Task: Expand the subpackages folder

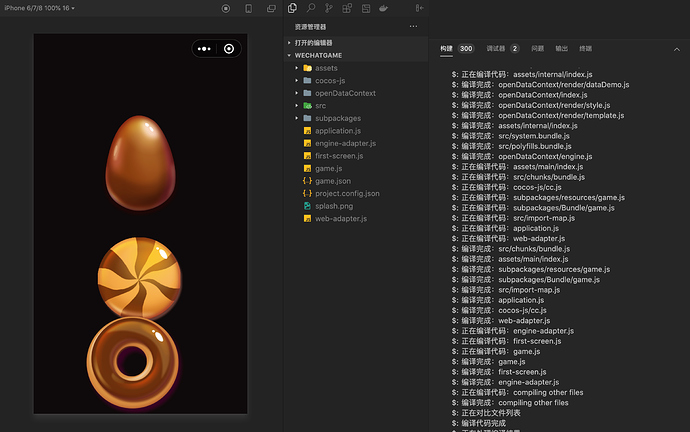Action: [337, 118]
